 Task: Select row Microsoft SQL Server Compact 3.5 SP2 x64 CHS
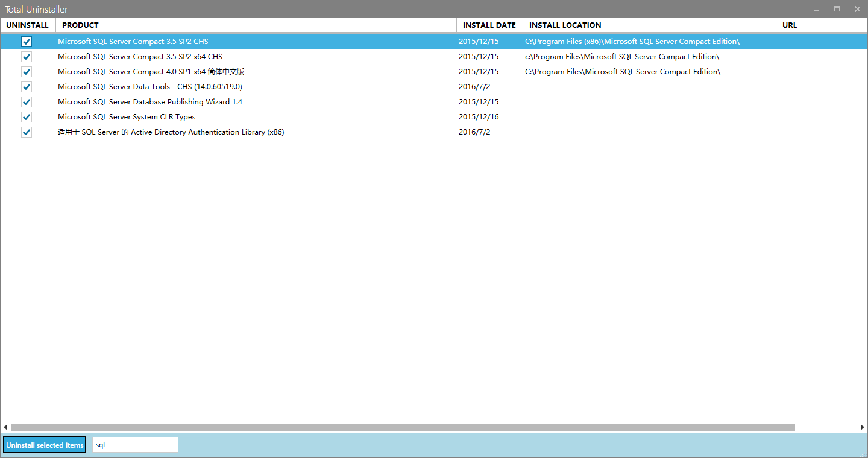[434, 57]
